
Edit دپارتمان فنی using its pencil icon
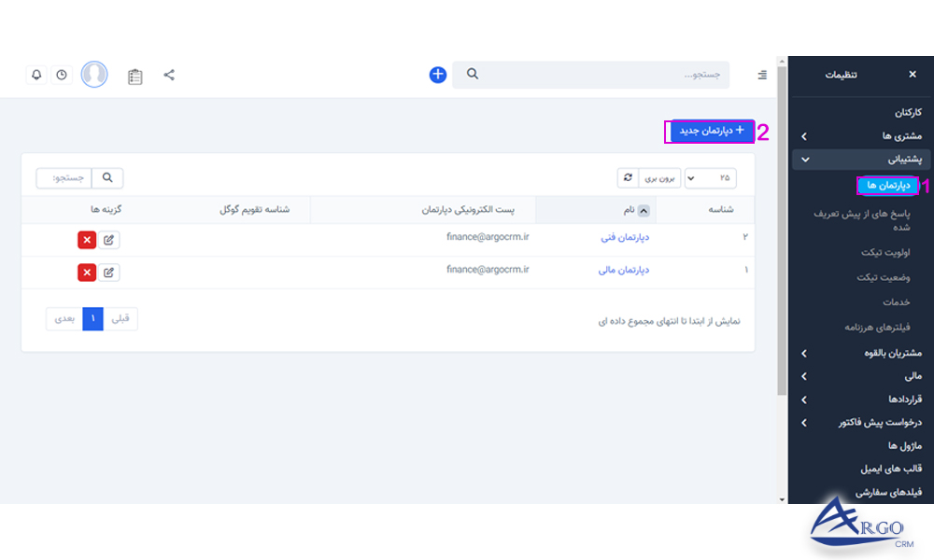click(x=110, y=239)
